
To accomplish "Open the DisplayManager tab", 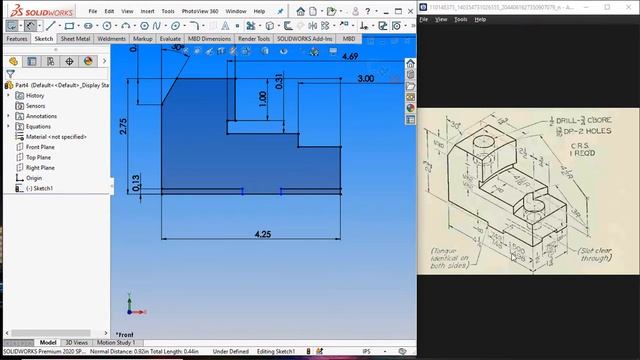I will tap(88, 61).
